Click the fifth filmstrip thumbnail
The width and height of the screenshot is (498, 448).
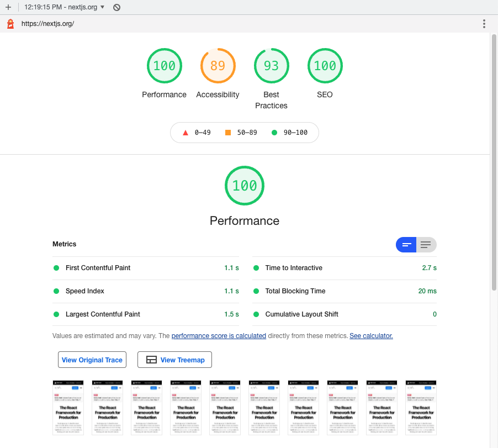tap(225, 408)
